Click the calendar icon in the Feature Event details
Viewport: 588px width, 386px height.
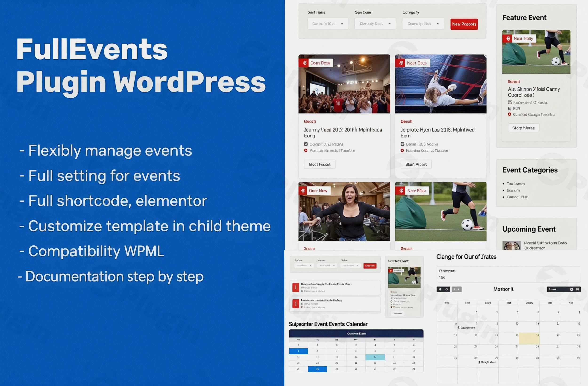(509, 102)
